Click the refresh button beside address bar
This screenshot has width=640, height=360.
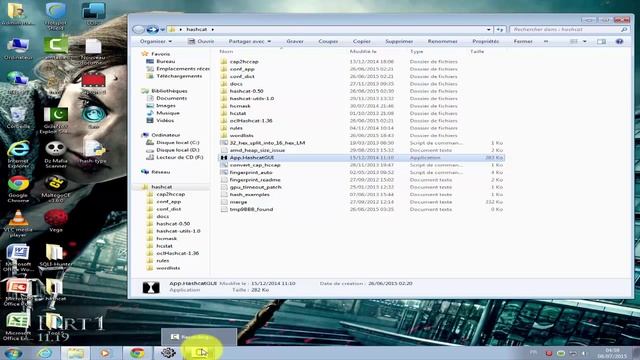(500, 29)
